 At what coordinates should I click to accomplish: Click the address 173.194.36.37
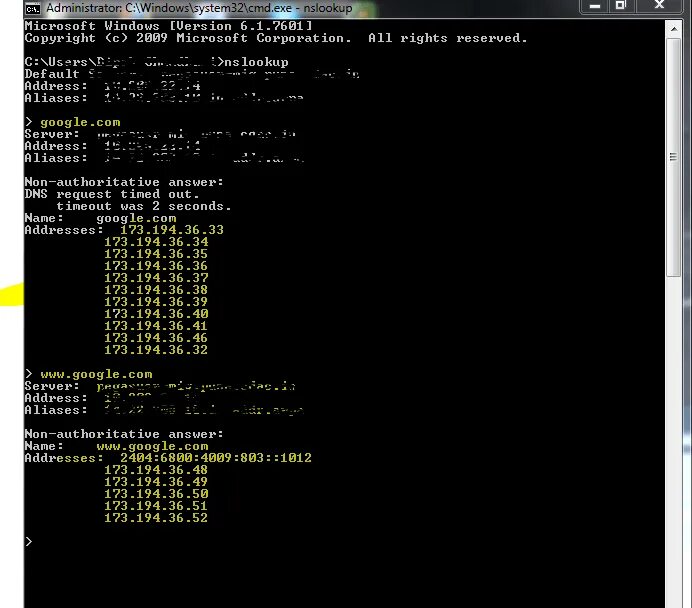(x=156, y=278)
